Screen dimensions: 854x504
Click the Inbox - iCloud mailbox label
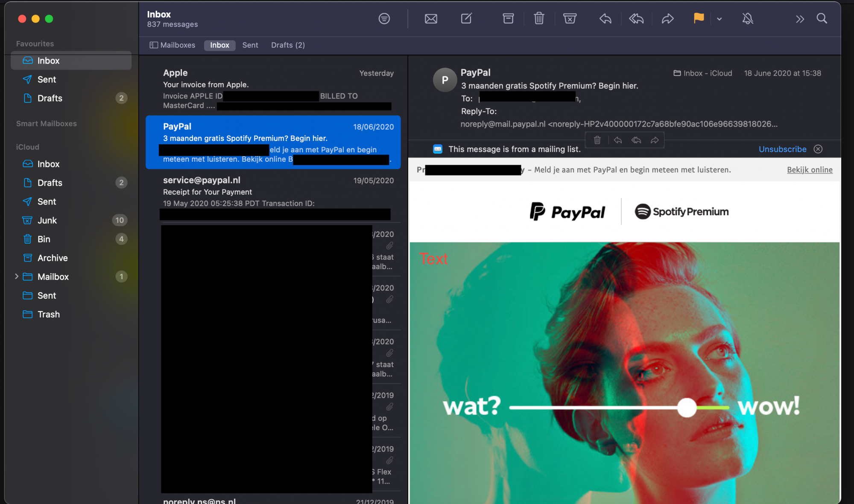click(x=703, y=73)
